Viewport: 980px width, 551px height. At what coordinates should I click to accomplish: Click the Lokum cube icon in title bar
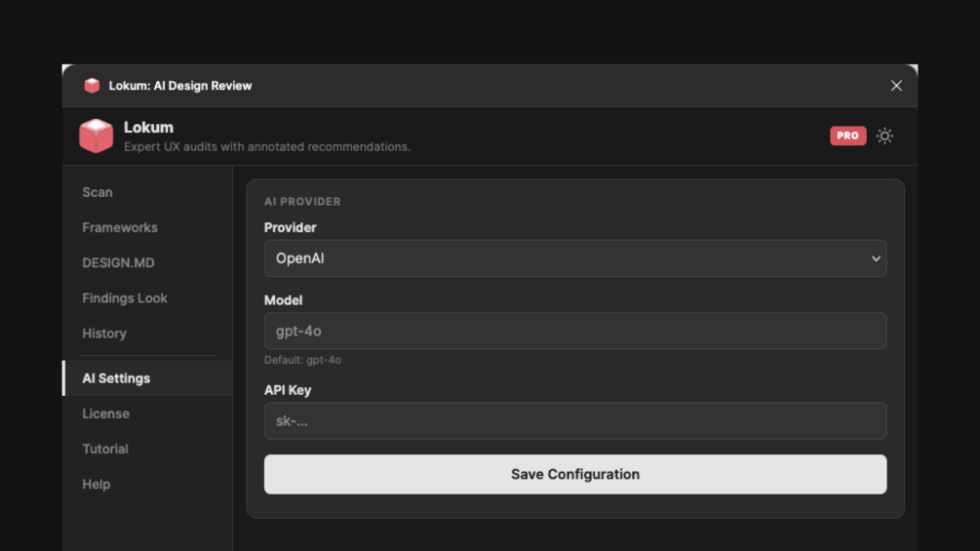92,86
